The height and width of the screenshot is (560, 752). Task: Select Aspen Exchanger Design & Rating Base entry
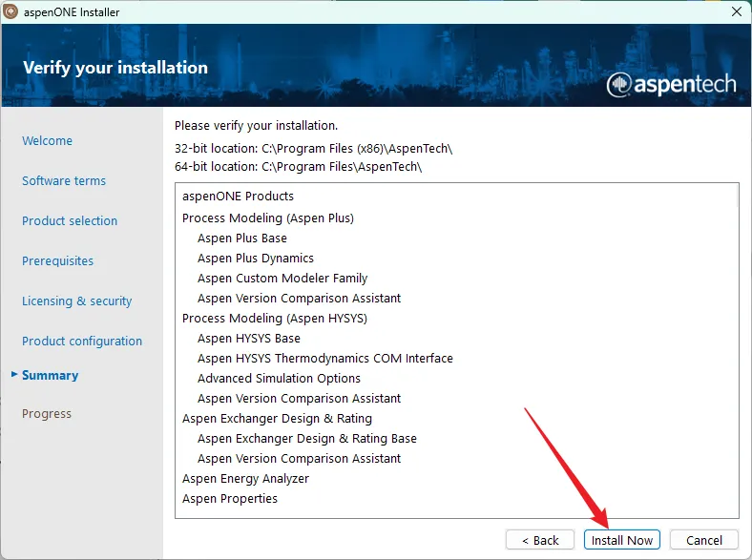(307, 439)
